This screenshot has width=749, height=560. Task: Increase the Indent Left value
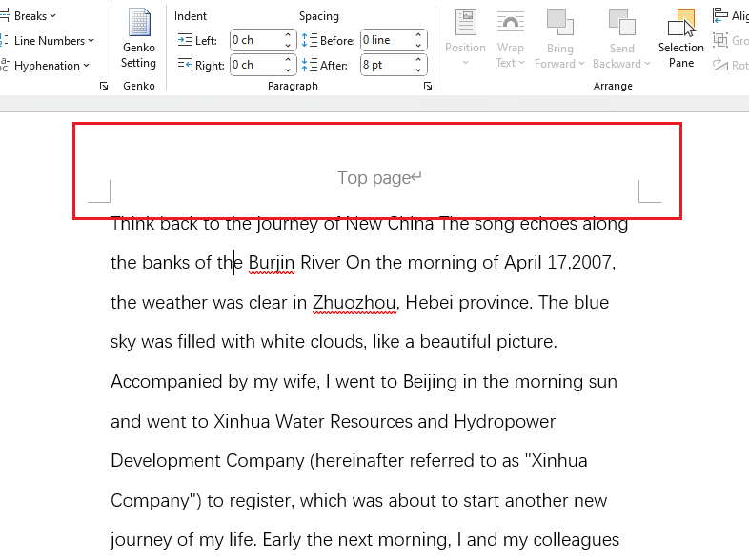coord(288,35)
